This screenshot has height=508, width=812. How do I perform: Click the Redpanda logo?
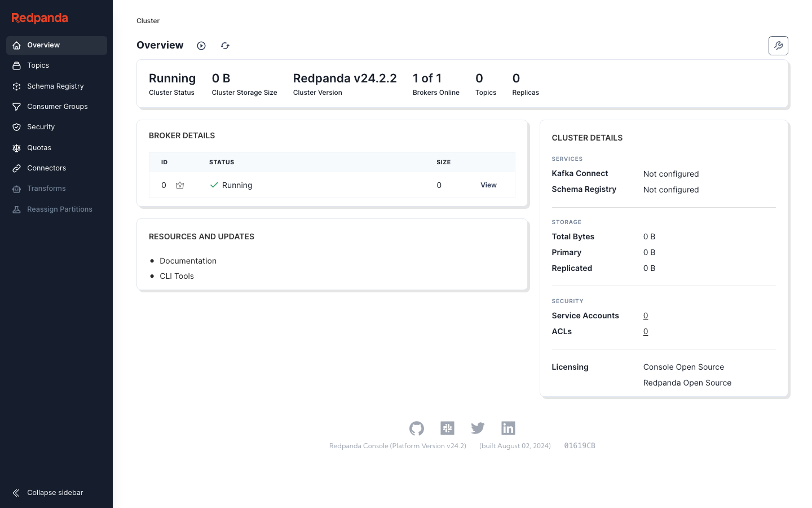[x=39, y=18]
